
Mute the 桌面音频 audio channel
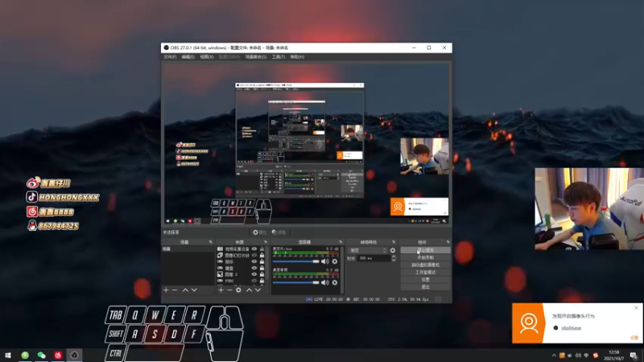point(325,283)
